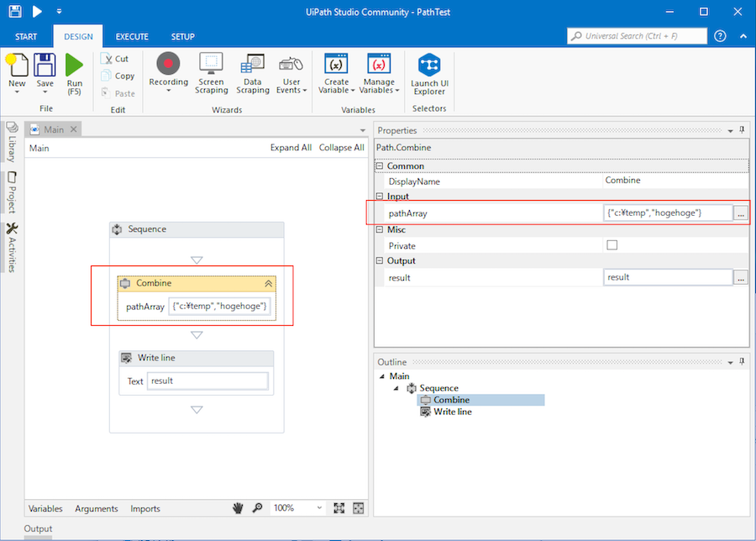This screenshot has width=756, height=541.
Task: Cut the selected activity
Action: (116, 59)
